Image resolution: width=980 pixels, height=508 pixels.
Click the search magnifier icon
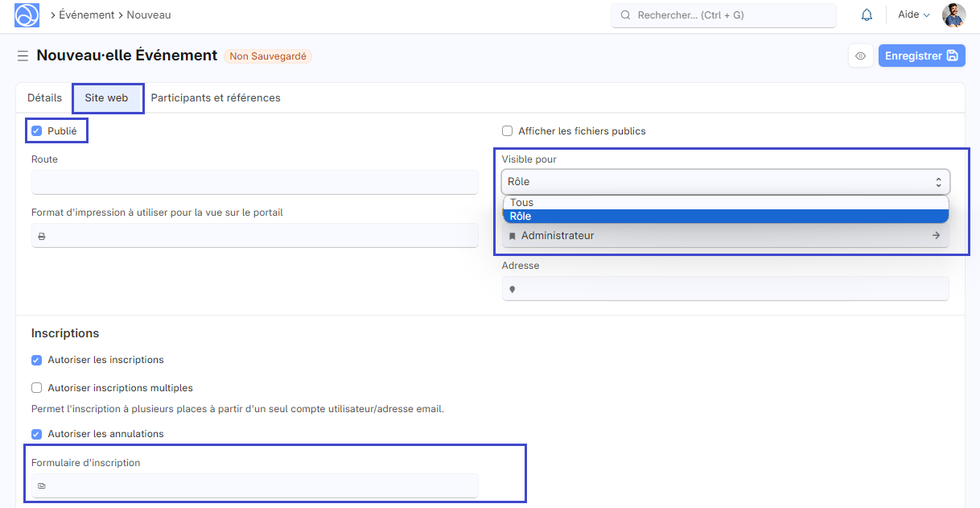coord(625,15)
